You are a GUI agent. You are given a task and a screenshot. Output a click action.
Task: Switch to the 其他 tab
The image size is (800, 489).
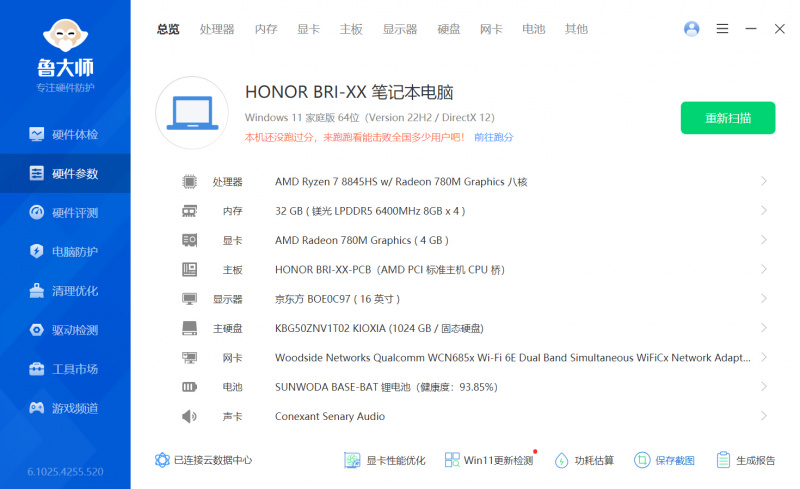[577, 29]
